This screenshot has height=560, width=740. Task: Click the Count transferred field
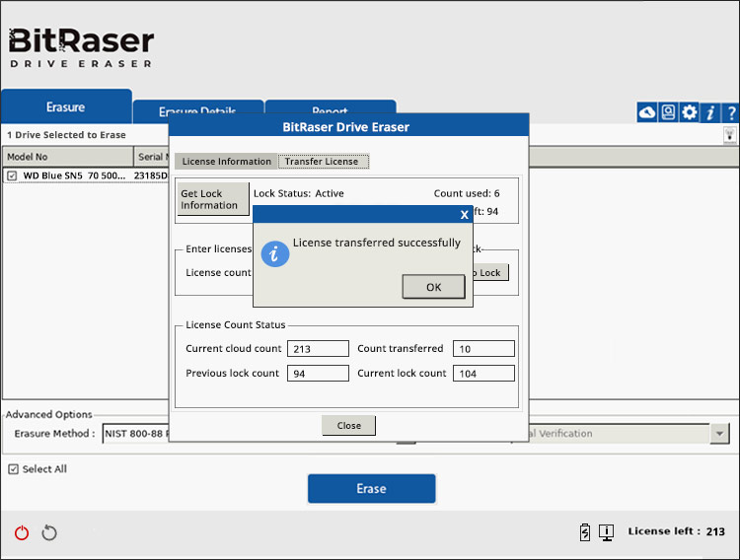point(483,349)
